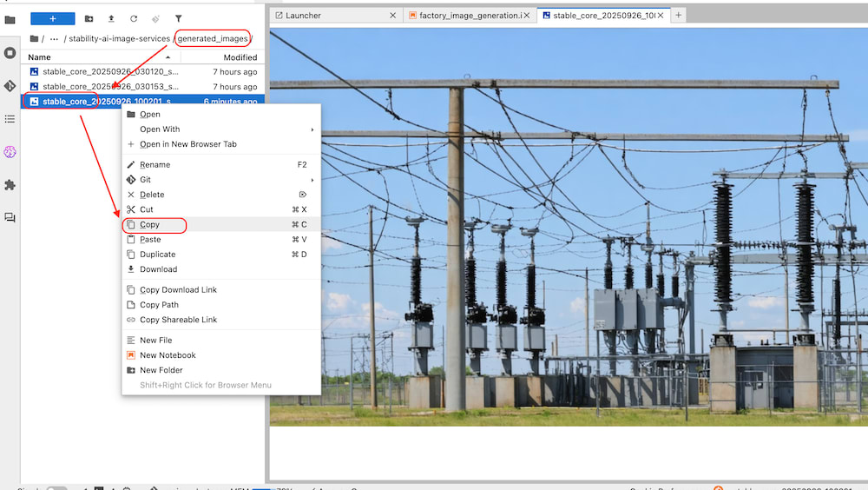Close the stable_core_20250926 image tab

661,16
